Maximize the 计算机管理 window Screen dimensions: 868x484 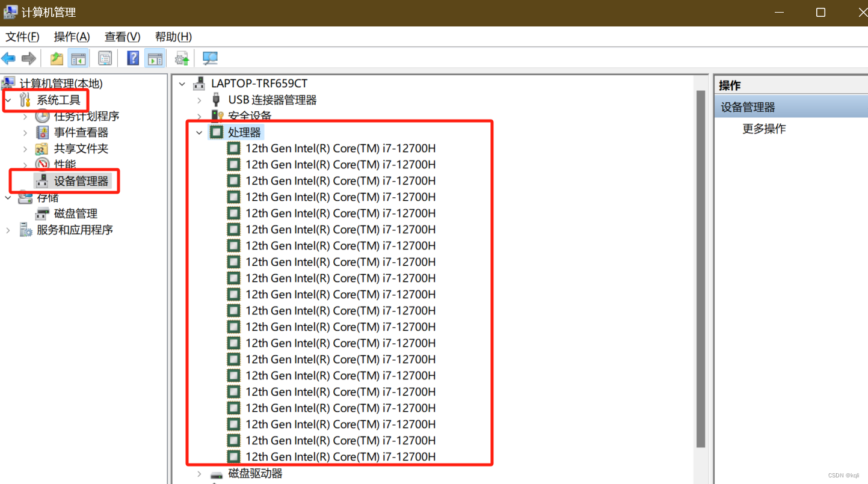(820, 13)
